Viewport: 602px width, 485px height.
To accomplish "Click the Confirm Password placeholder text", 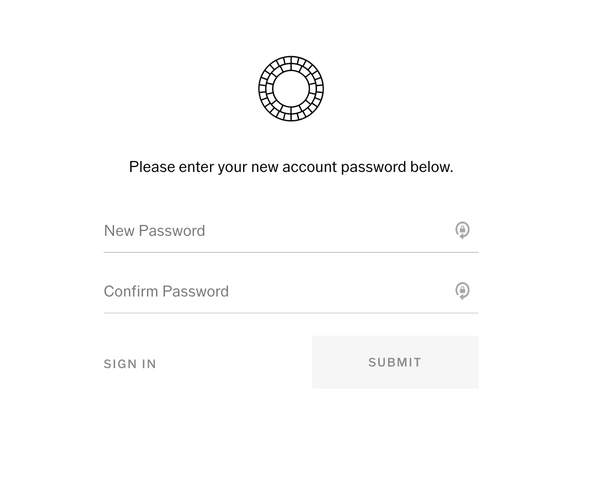I will 166,292.
